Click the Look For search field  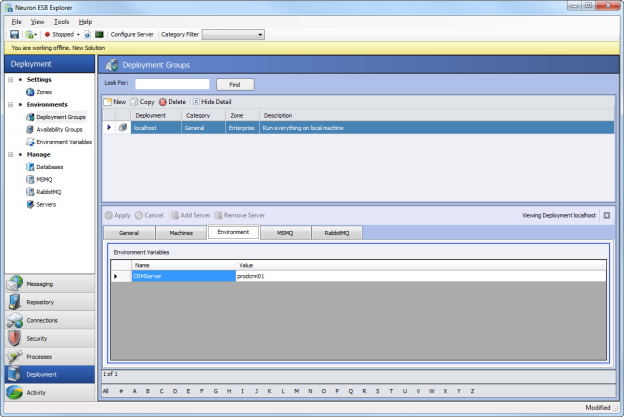click(171, 84)
